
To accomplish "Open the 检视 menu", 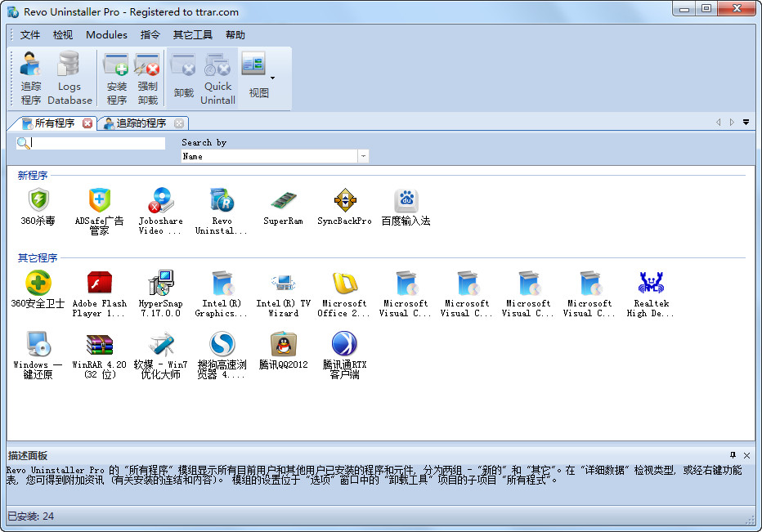I will point(63,35).
